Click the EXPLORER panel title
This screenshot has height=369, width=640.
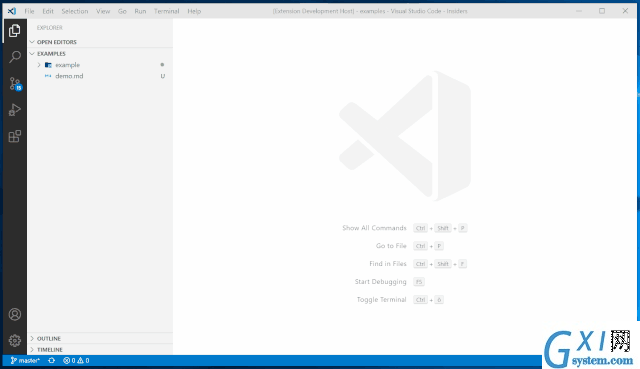(x=49, y=28)
